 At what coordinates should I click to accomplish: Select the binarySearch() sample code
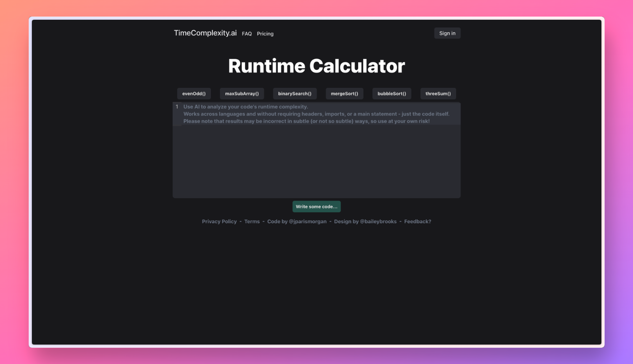(x=294, y=94)
